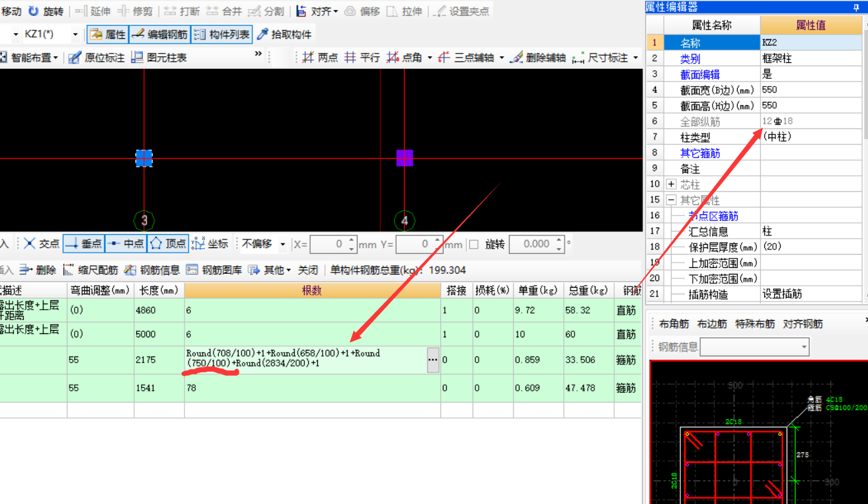
Task: Click the 拾取构件 eyedropper tool
Action: tap(284, 34)
